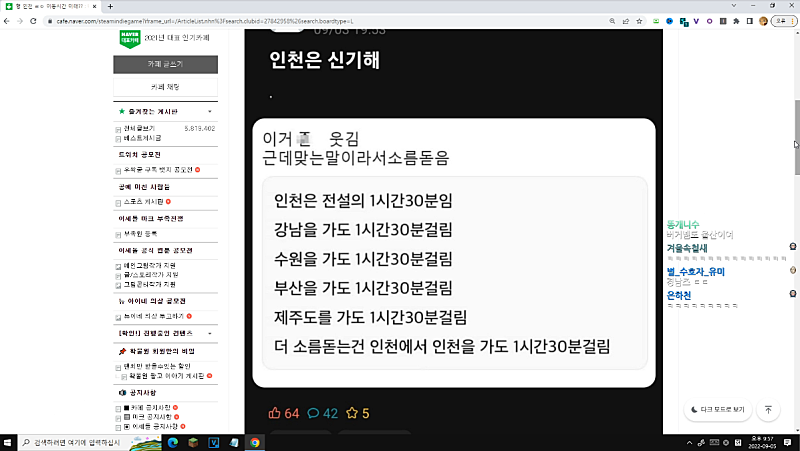Click the zoom magnifier icon in address bar
The width and height of the screenshot is (800, 451).
click(x=612, y=21)
